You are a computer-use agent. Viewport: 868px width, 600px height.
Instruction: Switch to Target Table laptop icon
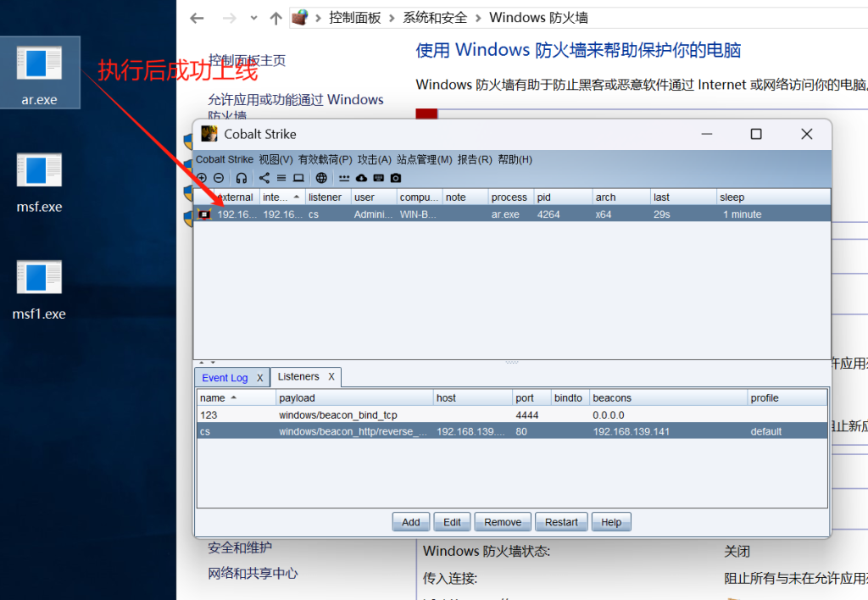click(298, 178)
